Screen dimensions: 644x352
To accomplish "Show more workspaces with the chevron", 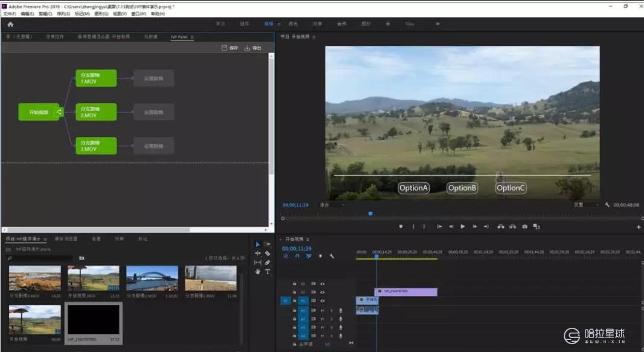I will tap(438, 24).
